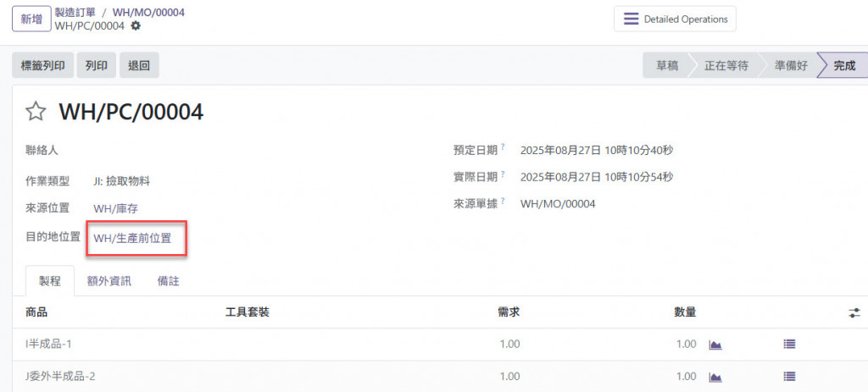The image size is (868, 392).
Task: Click the 需求 column header
Action: pyautogui.click(x=509, y=312)
